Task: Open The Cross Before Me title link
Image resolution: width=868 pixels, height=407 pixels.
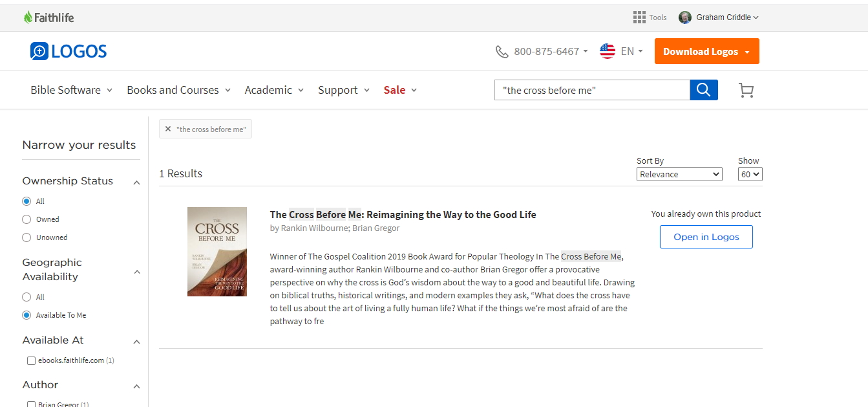Action: click(x=403, y=215)
